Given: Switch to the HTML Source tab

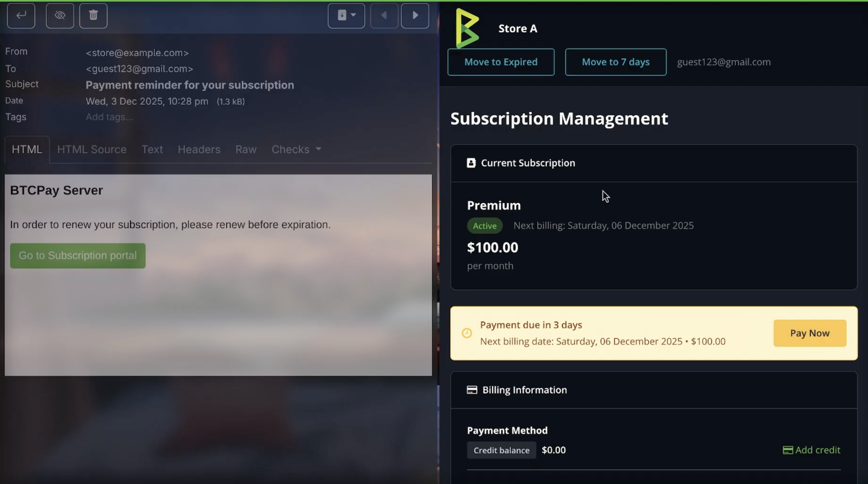Looking at the screenshot, I should click(x=92, y=149).
